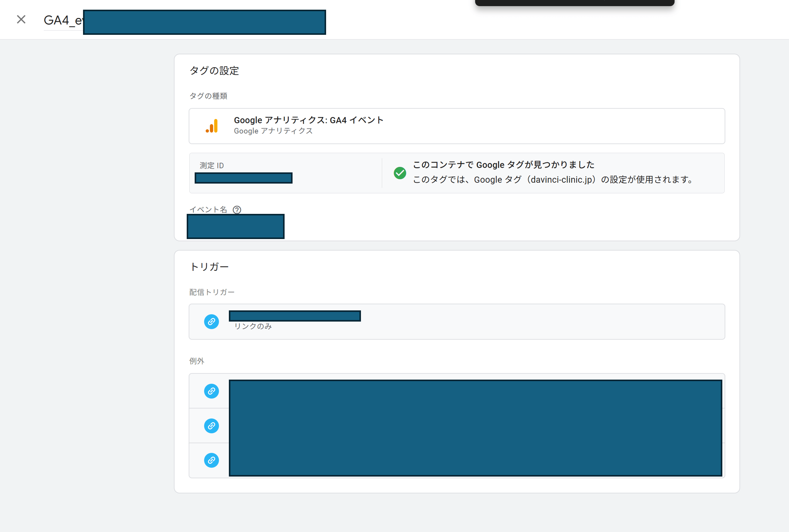Edit the タグの設定 section via its heading
Screen dimensions: 789x532
click(214, 71)
